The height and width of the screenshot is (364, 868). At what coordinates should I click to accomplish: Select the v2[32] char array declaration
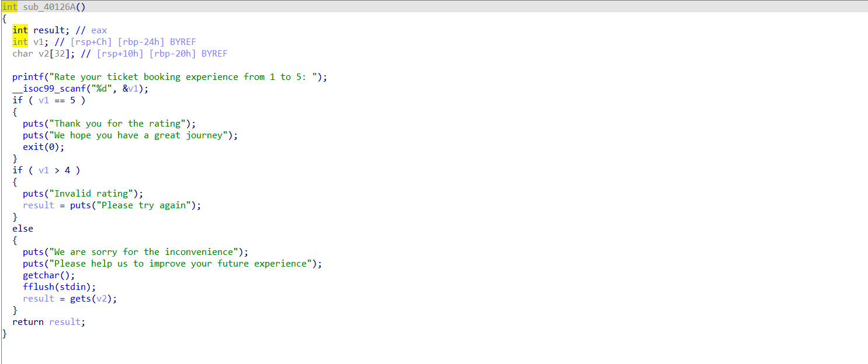tap(54, 54)
